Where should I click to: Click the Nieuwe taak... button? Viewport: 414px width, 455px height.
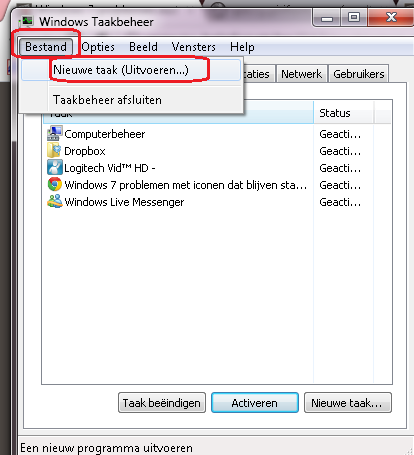click(x=348, y=403)
